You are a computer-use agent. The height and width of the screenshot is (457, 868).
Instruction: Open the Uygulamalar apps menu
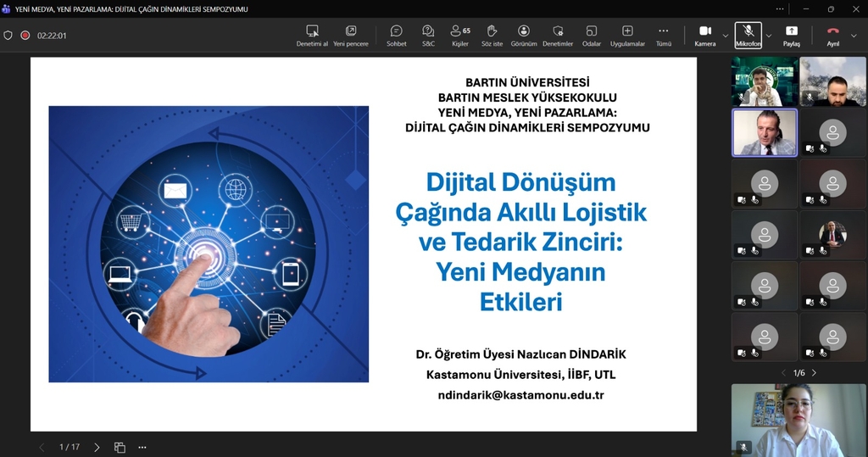point(627,35)
